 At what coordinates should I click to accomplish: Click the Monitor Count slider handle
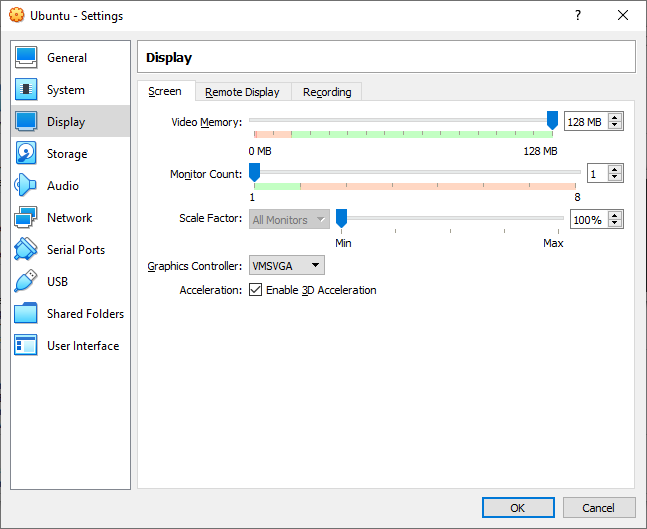[x=255, y=172]
